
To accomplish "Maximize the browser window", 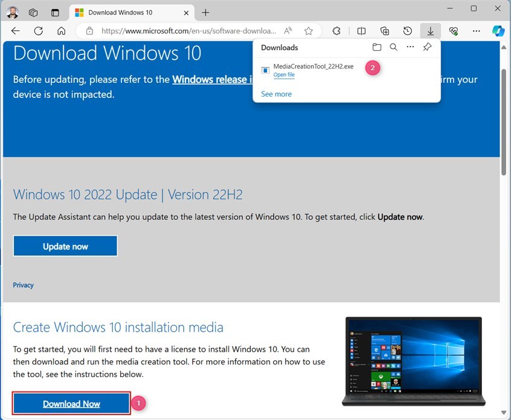I will pyautogui.click(x=474, y=8).
